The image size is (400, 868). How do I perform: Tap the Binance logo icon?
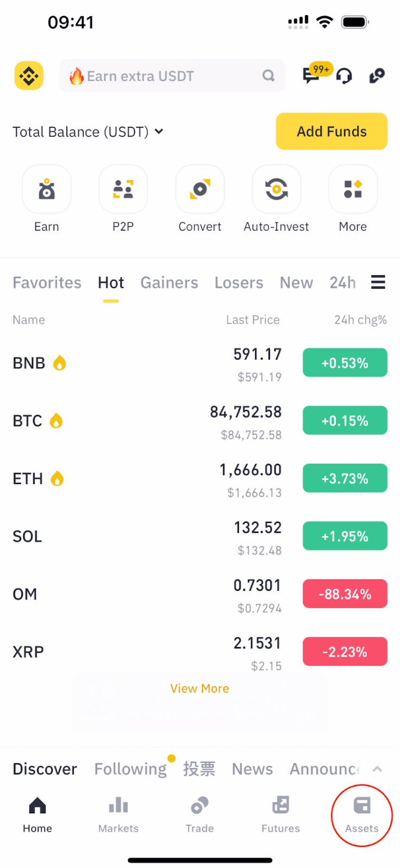click(x=29, y=76)
